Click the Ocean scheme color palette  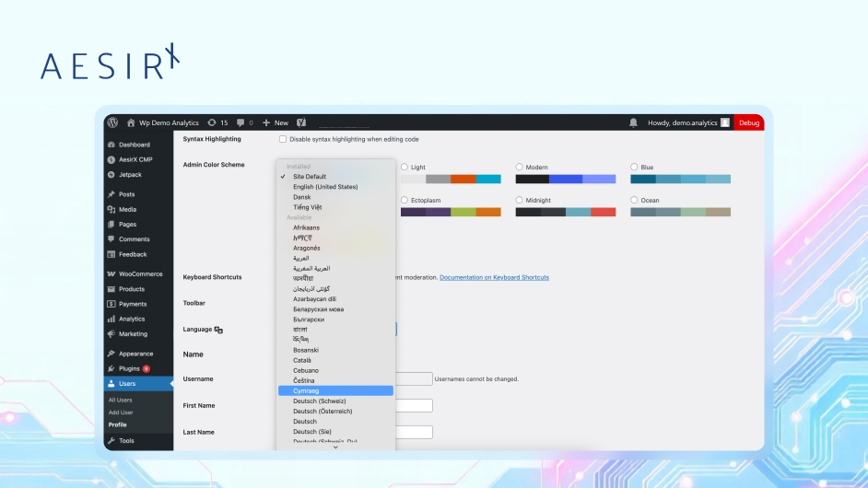(680, 212)
